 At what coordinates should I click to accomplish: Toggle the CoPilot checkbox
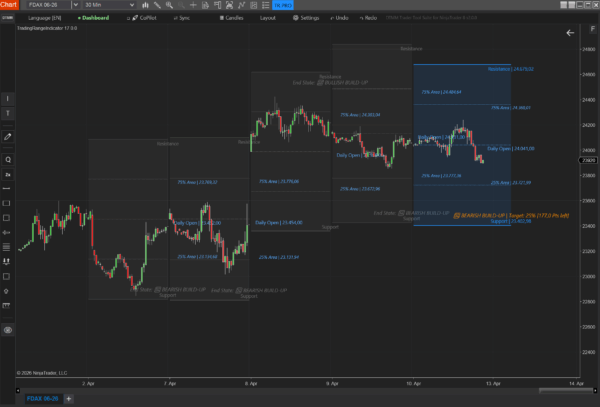(x=128, y=18)
